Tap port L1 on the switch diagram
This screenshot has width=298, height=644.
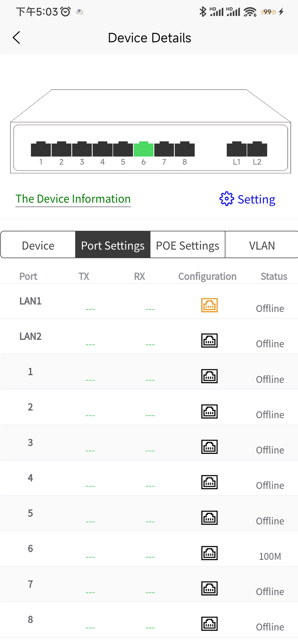tap(237, 149)
